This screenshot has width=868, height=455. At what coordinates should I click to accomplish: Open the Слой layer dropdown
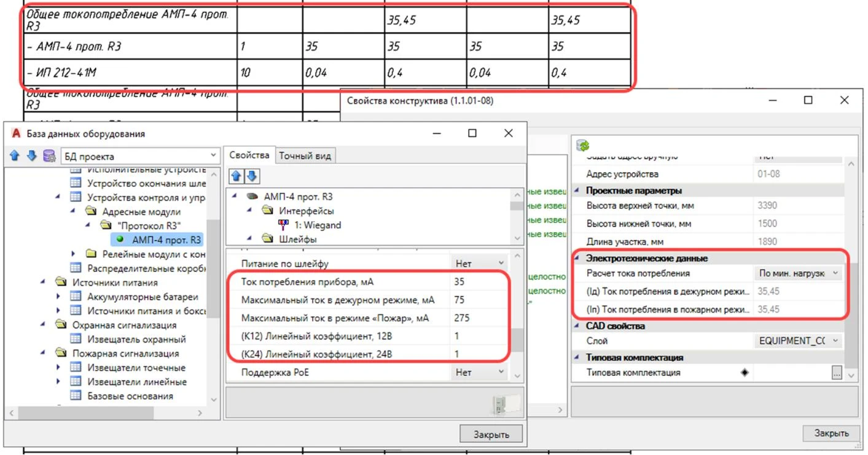[834, 341]
